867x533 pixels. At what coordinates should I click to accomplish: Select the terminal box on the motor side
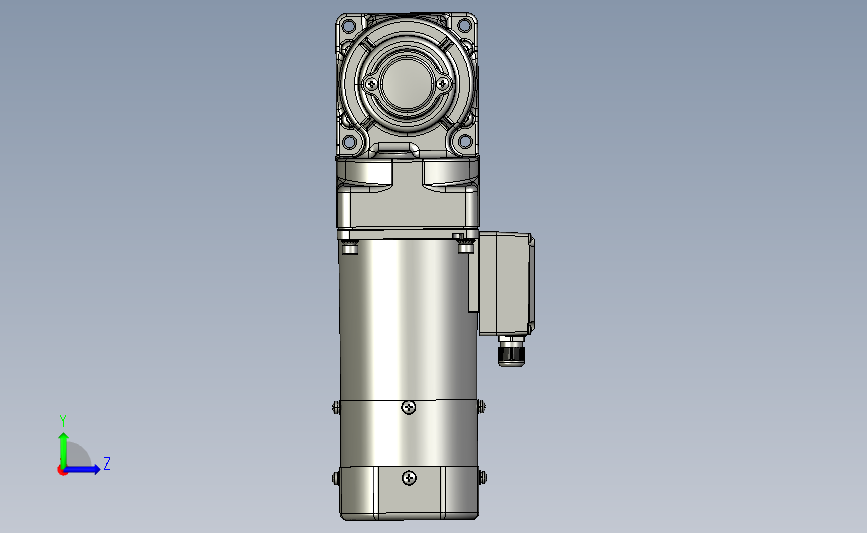[505, 283]
